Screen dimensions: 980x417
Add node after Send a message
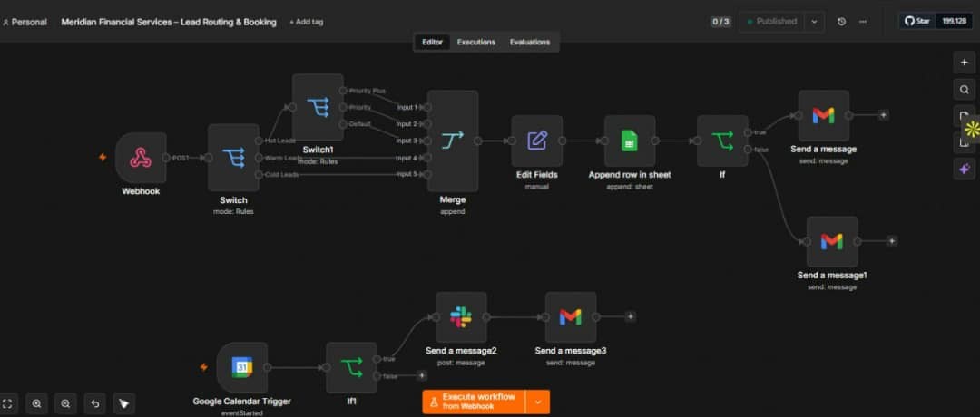tap(883, 115)
